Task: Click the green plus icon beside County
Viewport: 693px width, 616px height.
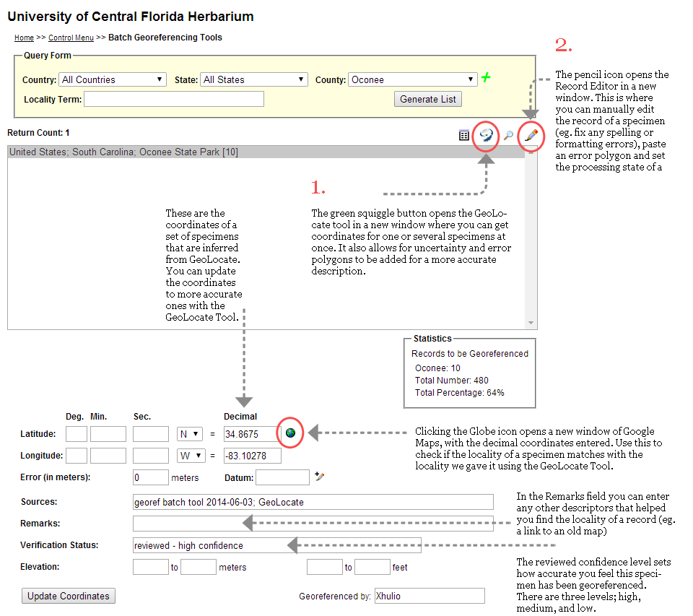Action: [x=486, y=78]
